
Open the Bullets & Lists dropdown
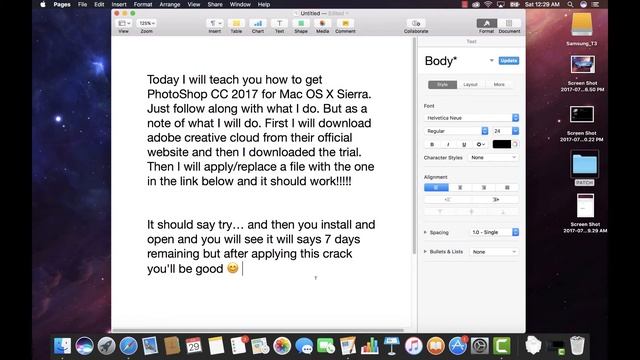tap(494, 252)
